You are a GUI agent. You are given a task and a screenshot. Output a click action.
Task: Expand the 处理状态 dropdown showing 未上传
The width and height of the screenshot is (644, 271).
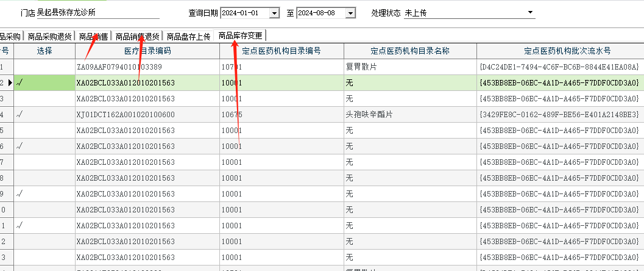[531, 12]
